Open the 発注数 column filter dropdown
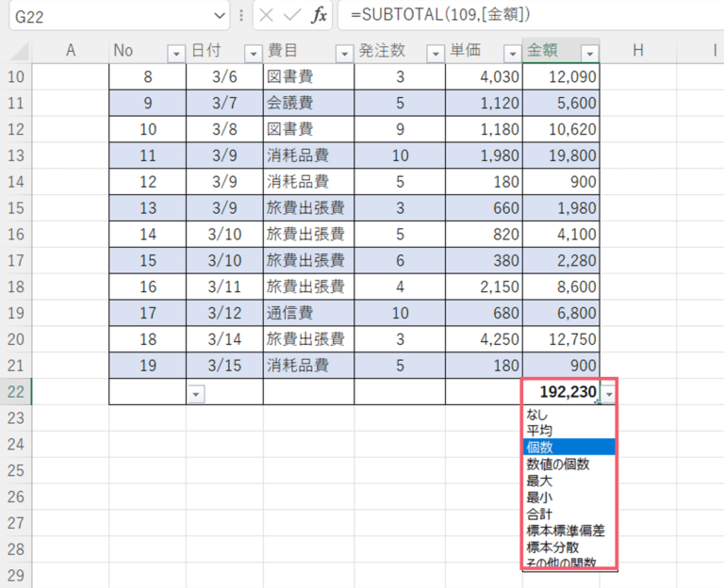 click(435, 53)
